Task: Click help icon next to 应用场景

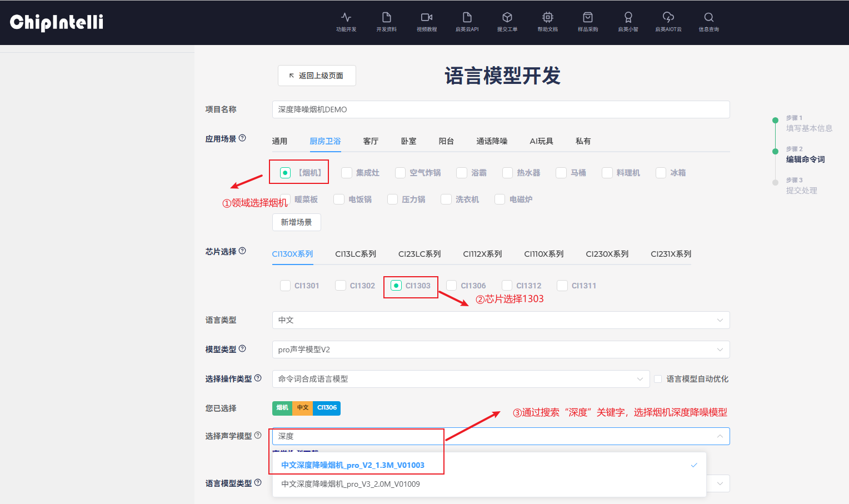Action: point(242,138)
